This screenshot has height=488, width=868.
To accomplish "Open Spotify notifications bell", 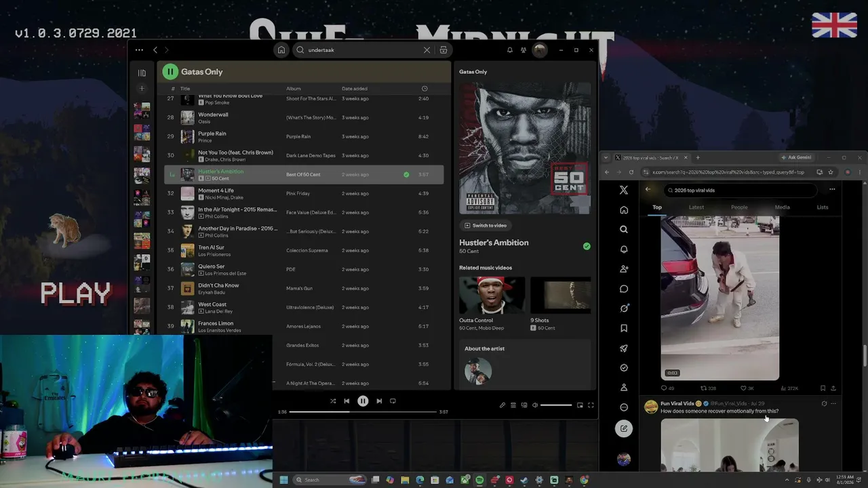I will click(x=510, y=49).
